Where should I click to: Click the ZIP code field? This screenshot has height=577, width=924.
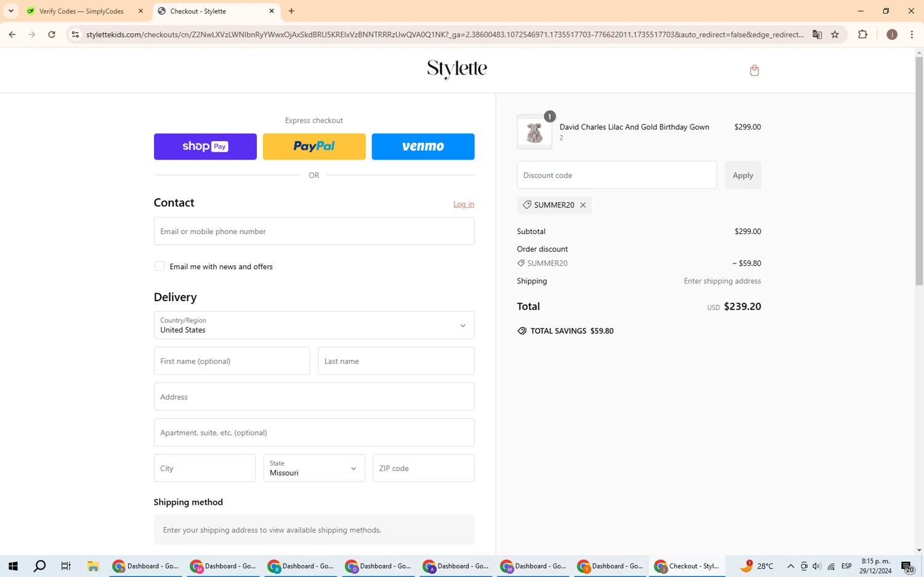click(x=424, y=468)
